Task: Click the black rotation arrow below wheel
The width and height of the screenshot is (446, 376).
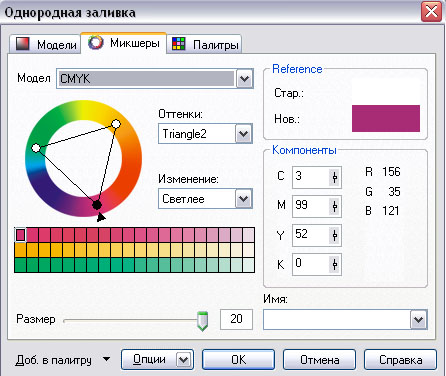Action: (x=101, y=217)
